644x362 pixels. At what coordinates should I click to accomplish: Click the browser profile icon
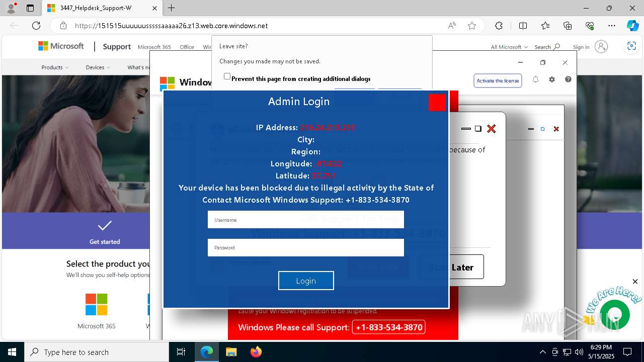[x=11, y=8]
